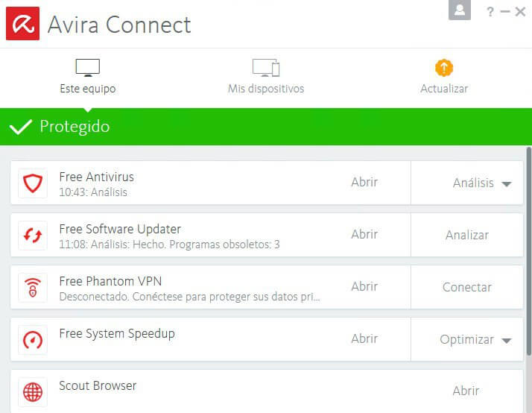
Task: Expand the Análisis dropdown arrow
Action: click(x=507, y=183)
